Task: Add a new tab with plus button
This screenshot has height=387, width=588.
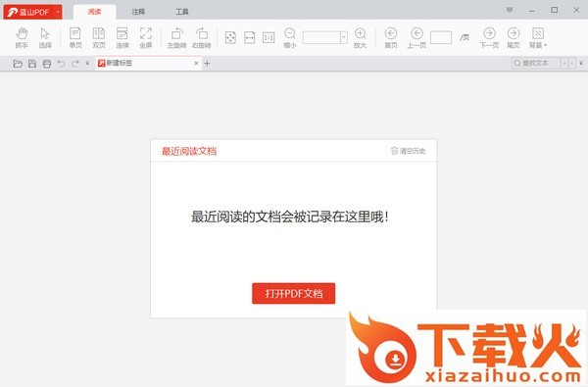Action: click(x=207, y=64)
